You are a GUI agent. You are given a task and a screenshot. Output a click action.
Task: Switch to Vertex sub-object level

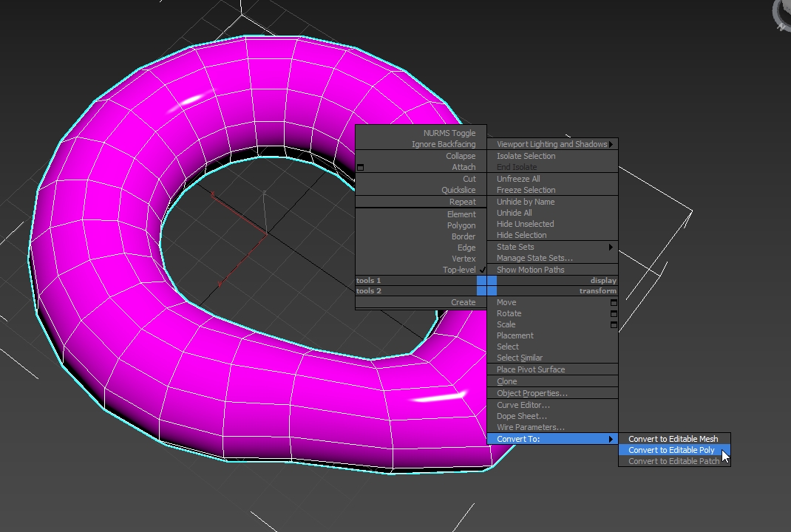464,259
